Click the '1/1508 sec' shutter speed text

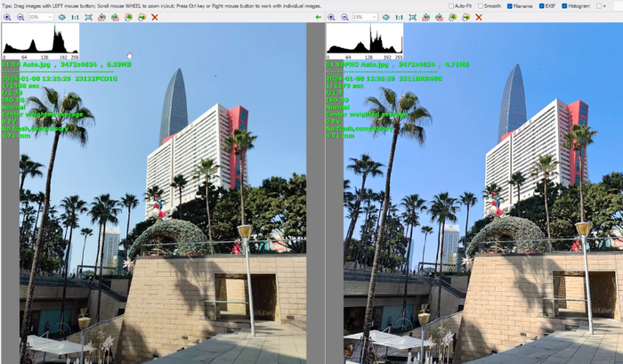(x=20, y=85)
